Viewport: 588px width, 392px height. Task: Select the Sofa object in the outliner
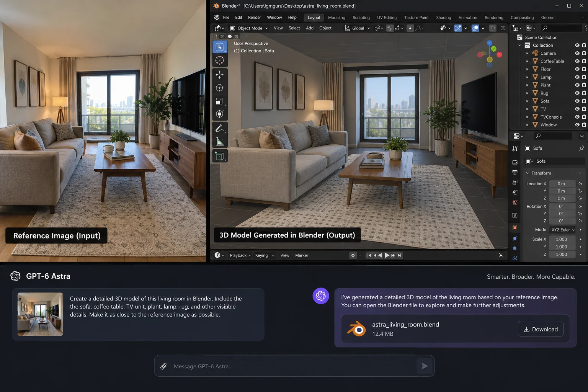pos(545,101)
